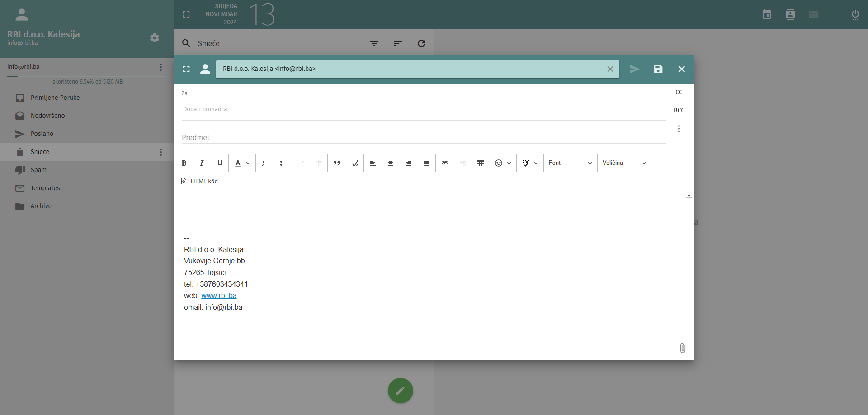This screenshot has height=415, width=868.
Task: Send the email via the paper plane icon
Action: coord(634,69)
